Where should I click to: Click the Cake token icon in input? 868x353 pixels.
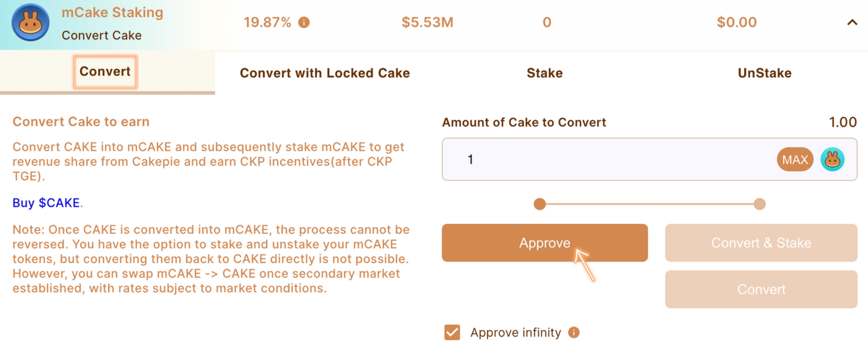tap(832, 160)
